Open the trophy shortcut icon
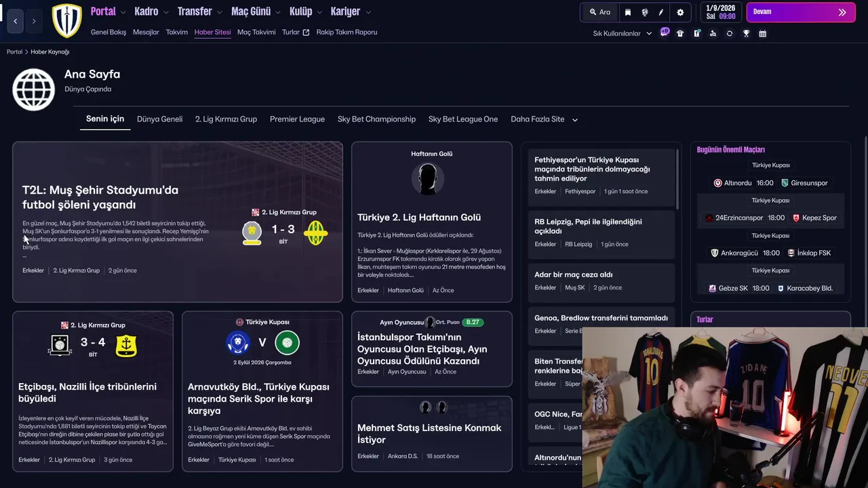This screenshot has width=868, height=488. coord(746,33)
